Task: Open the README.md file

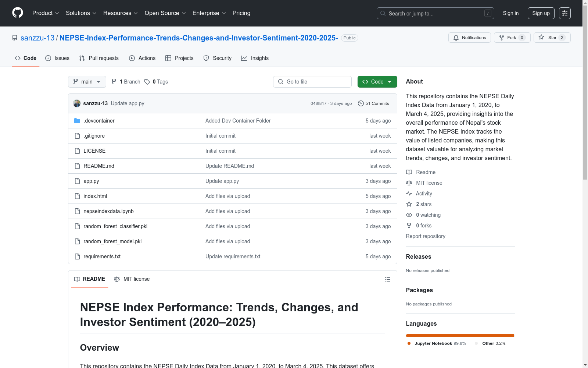Action: tap(99, 166)
